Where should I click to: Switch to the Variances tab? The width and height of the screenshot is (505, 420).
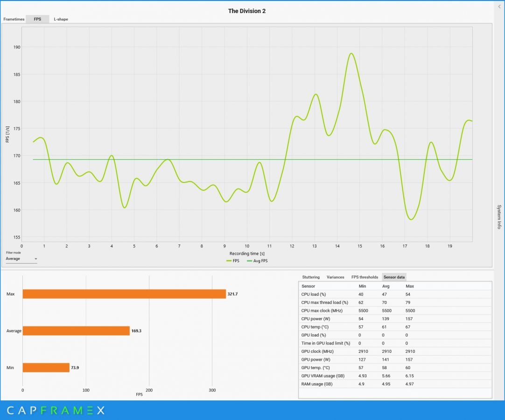(335, 277)
